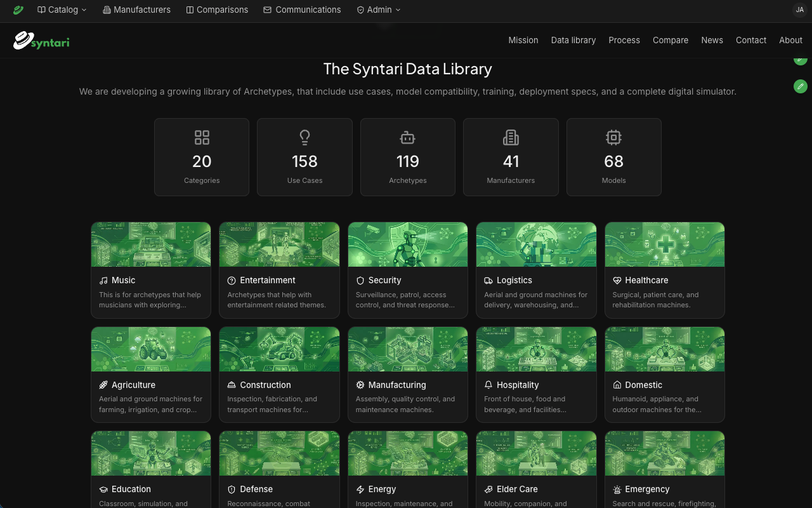Screen dimensions: 812x508
Task: Open the Mission page link
Action: [x=523, y=40]
